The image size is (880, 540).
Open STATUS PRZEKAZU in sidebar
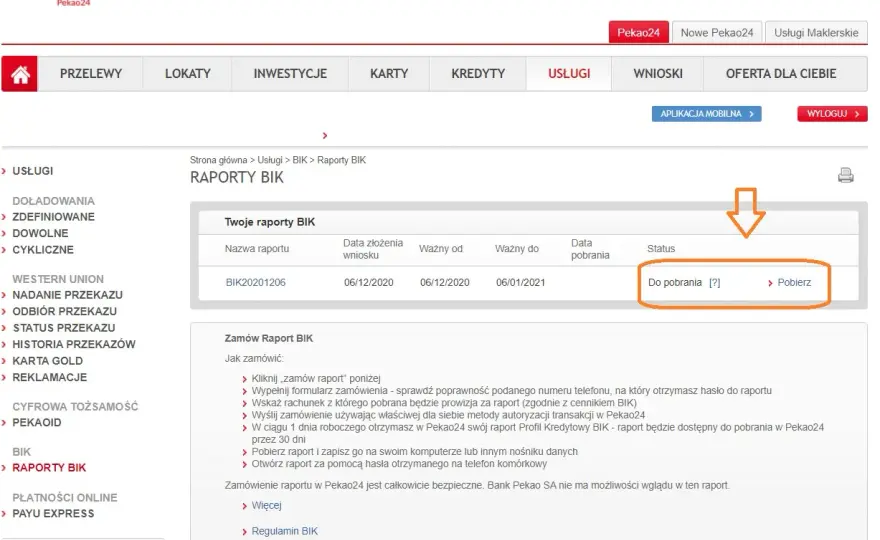[63, 328]
